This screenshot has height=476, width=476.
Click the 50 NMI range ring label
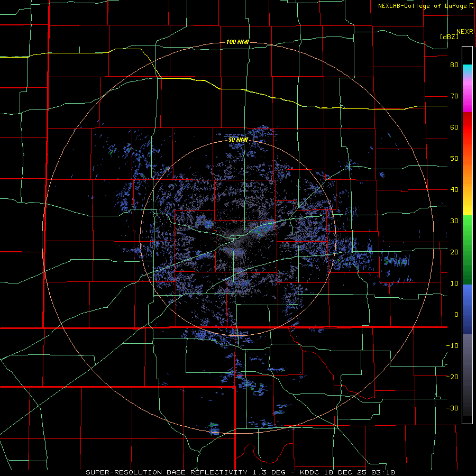click(239, 140)
